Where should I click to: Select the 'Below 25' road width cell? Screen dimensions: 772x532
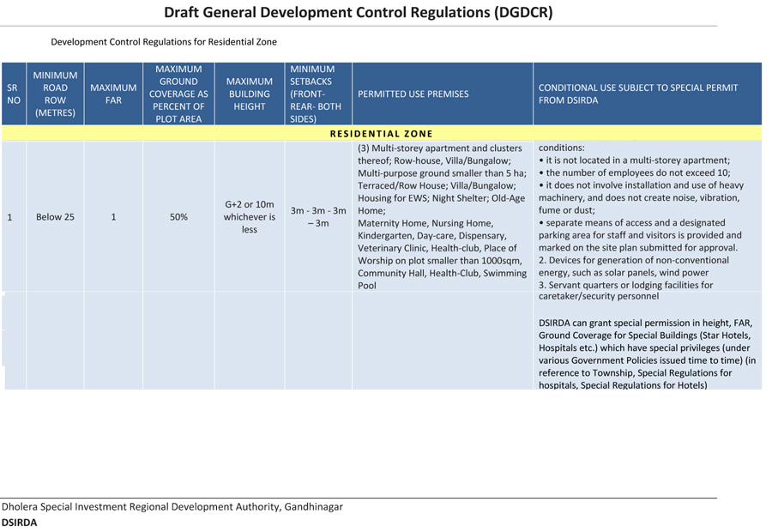point(55,217)
